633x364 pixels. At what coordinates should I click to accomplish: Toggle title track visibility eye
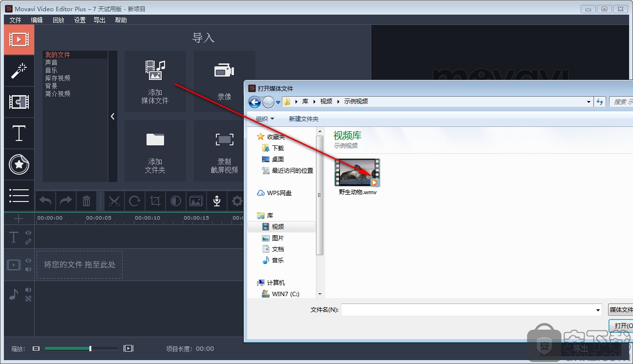tap(28, 233)
